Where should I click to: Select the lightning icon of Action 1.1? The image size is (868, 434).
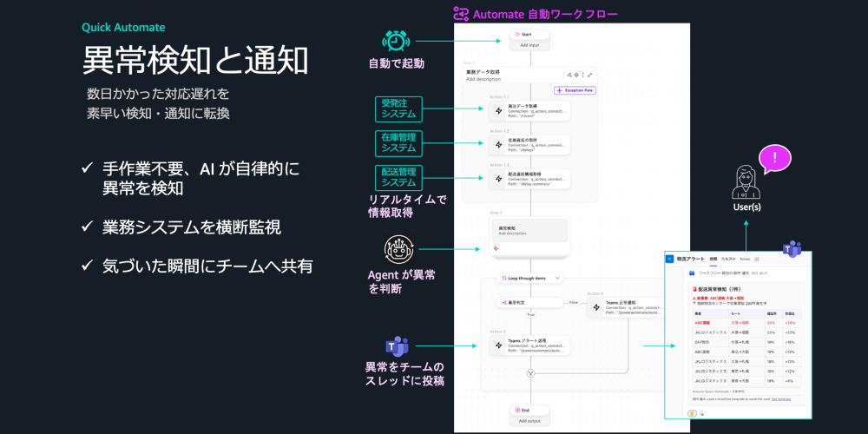[499, 111]
